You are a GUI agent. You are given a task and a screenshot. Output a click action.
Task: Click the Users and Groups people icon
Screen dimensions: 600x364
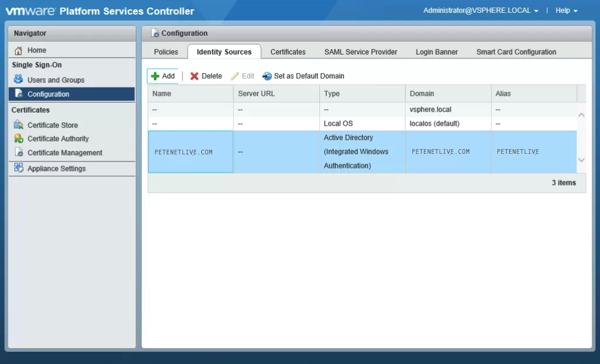(x=18, y=79)
